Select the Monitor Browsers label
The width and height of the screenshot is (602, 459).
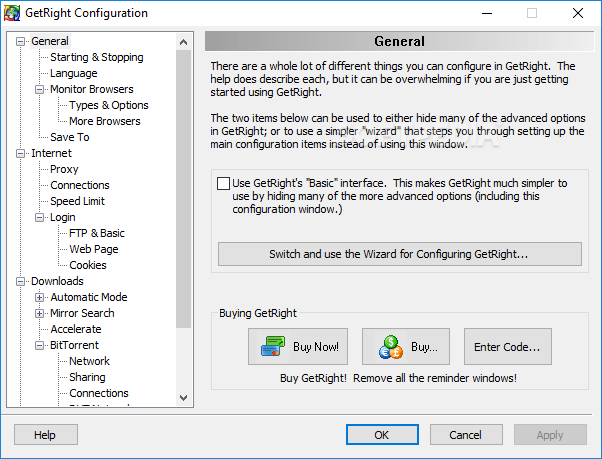[92, 89]
